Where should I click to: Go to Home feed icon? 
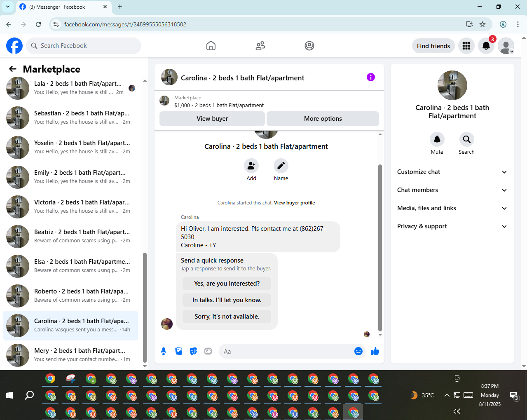(x=211, y=46)
